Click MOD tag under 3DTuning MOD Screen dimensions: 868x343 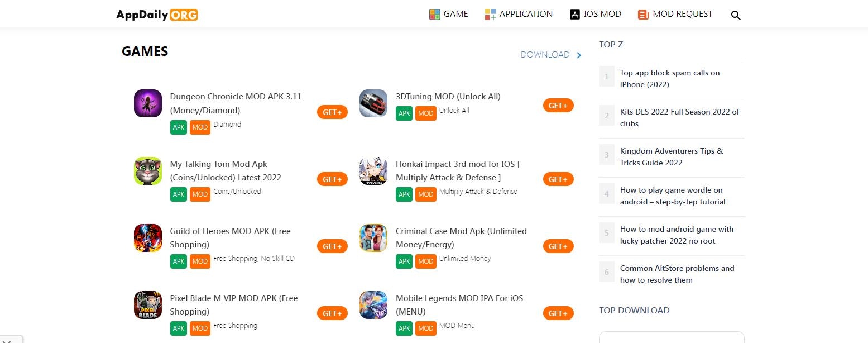tap(425, 113)
